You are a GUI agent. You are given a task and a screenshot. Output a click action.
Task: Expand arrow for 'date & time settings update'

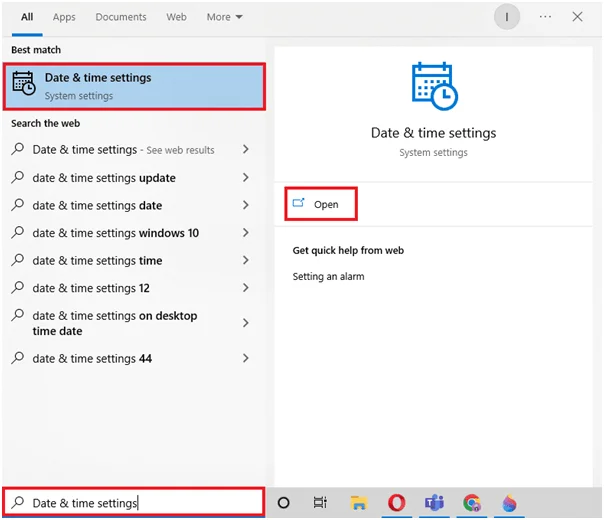tap(246, 178)
